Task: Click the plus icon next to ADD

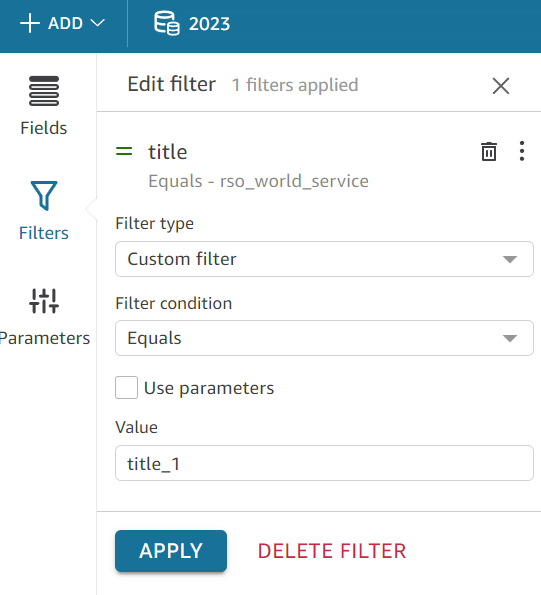Action: point(30,24)
